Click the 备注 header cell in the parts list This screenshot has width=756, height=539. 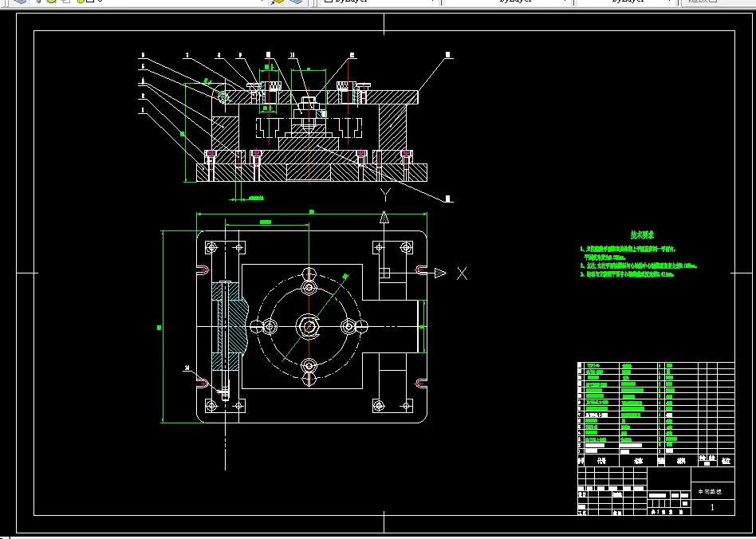point(726,461)
